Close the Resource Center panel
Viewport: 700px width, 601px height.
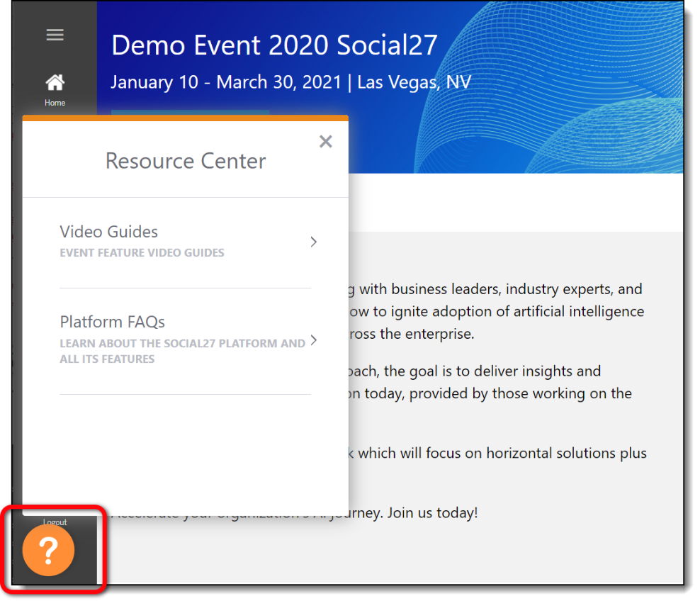(325, 142)
